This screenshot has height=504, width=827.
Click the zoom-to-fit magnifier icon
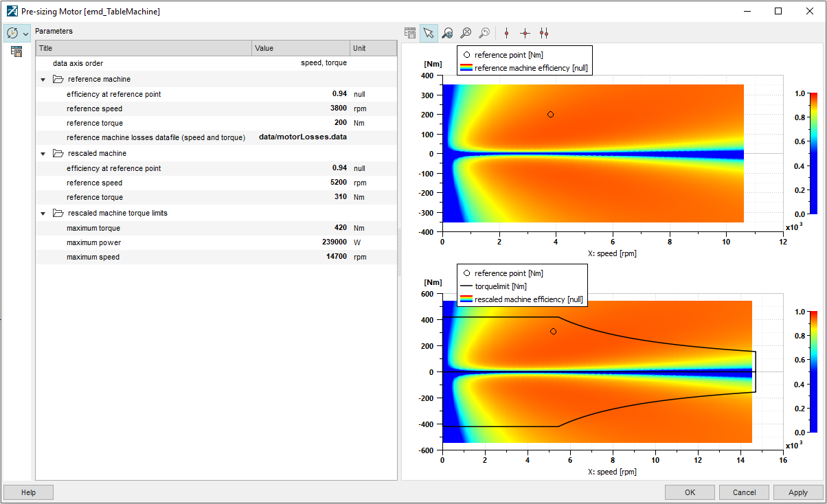466,33
